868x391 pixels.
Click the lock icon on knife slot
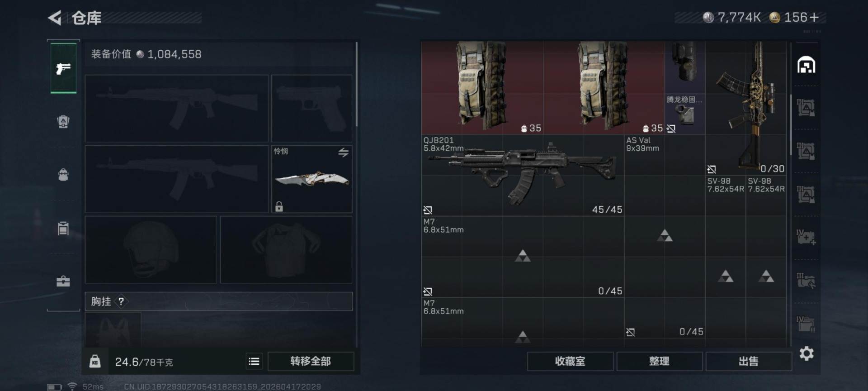pos(279,207)
